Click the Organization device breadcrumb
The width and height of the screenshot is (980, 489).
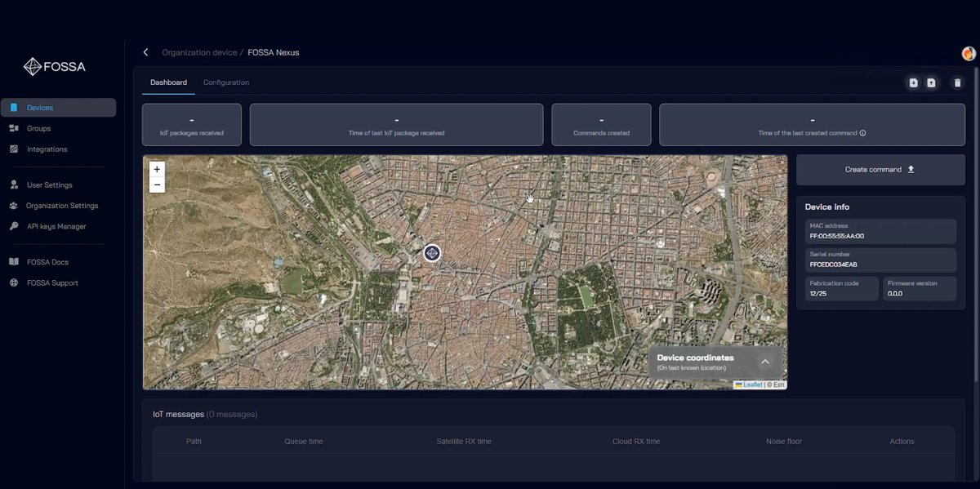pyautogui.click(x=199, y=52)
